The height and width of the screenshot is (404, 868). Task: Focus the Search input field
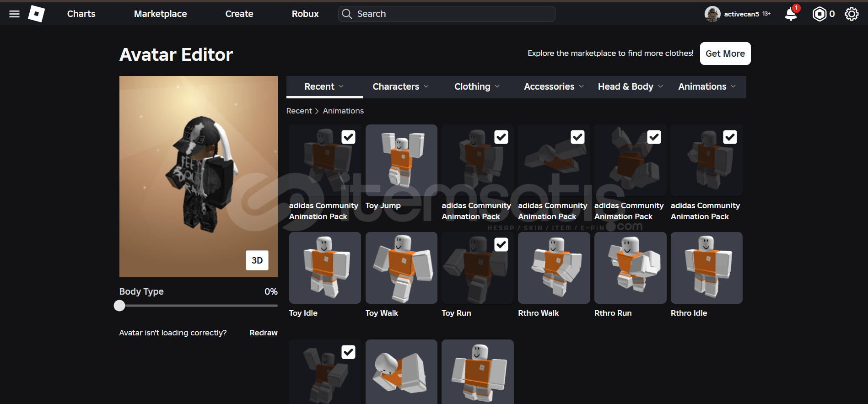pyautogui.click(x=447, y=14)
